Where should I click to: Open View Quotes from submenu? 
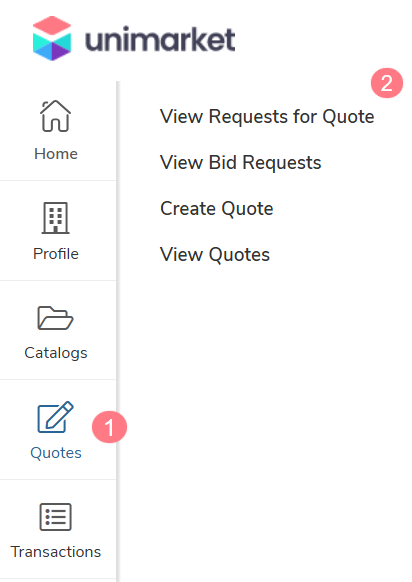(215, 255)
